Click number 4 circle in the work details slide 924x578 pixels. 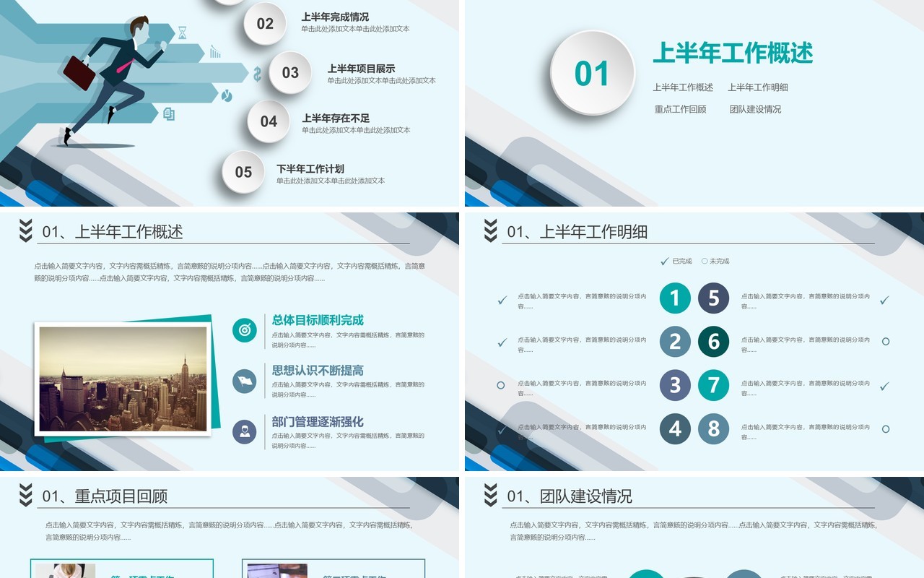(x=675, y=428)
